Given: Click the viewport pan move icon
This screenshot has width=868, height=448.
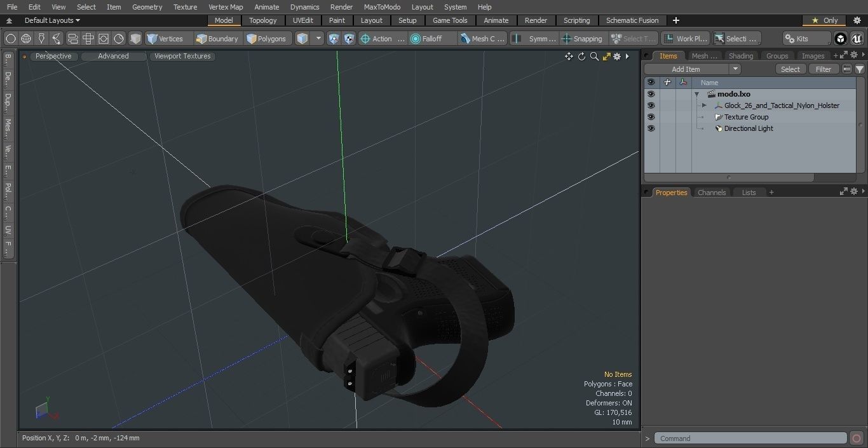Looking at the screenshot, I should pyautogui.click(x=569, y=57).
